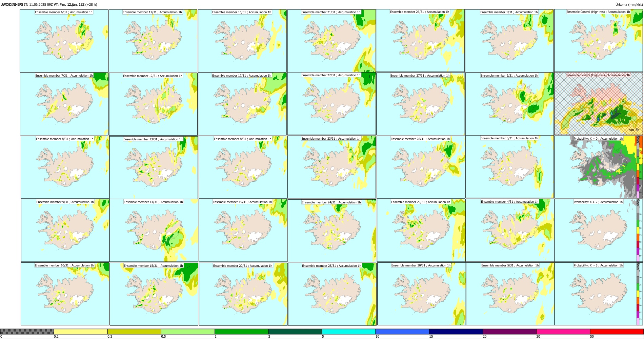Screen dimensions: 644x339
Task: Select the Ensemble member 27/31 map panel
Action: (421, 104)
